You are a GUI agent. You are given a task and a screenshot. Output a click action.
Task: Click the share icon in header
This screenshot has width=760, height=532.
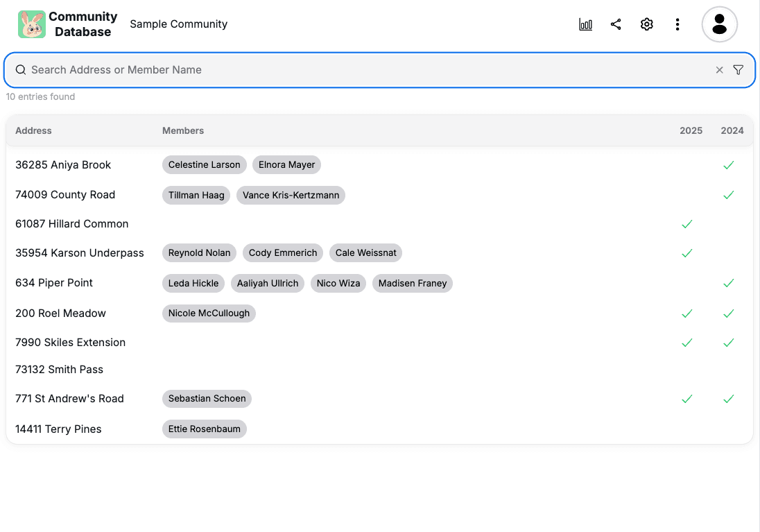click(616, 24)
